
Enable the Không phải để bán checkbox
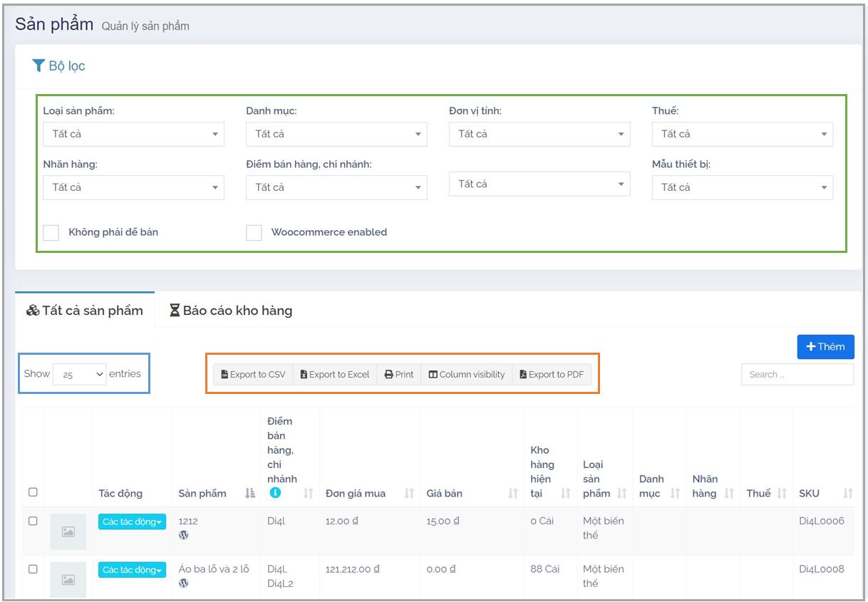click(51, 232)
